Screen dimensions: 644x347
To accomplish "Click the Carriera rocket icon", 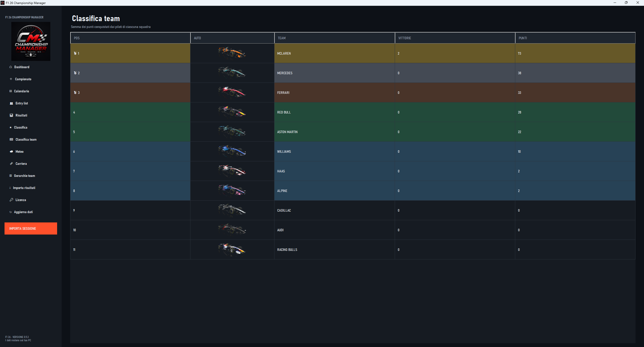I will tap(11, 164).
